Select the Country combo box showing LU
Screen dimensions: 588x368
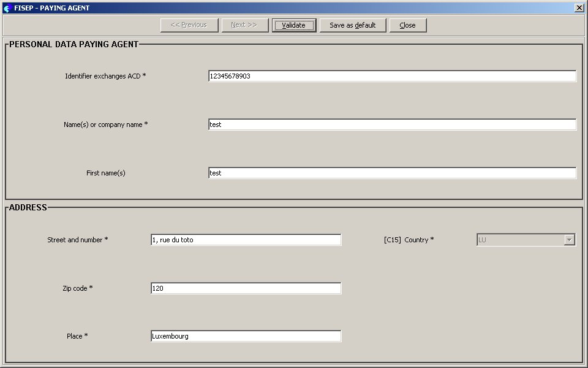coord(520,240)
